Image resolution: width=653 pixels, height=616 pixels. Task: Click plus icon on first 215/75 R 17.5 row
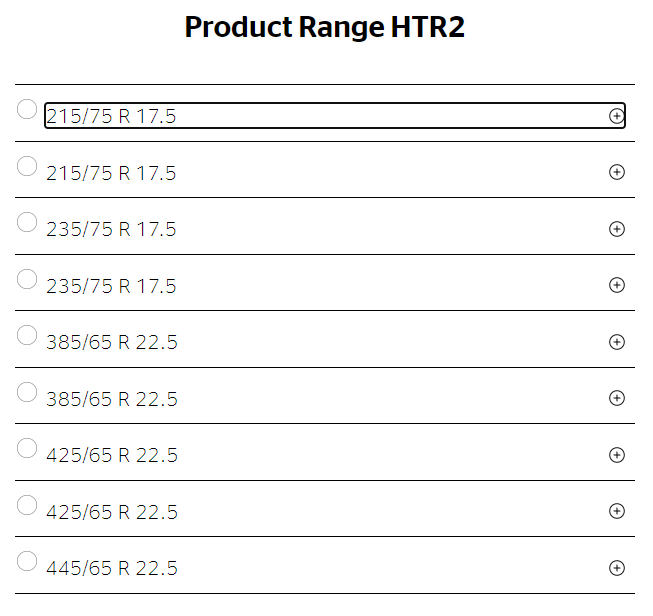(x=617, y=116)
